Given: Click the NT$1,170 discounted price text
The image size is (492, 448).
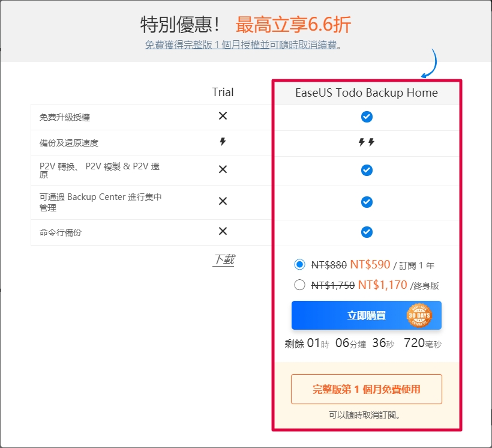Looking at the screenshot, I should pos(382,285).
